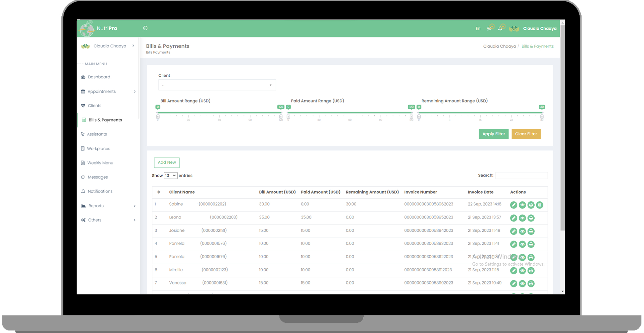This screenshot has height=333, width=644.
Task: View Vanessa's bill using the eye icon
Action: [x=522, y=284]
